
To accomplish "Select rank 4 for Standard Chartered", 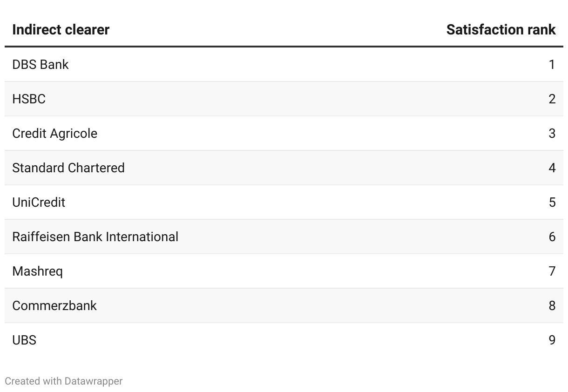I will 552,168.
